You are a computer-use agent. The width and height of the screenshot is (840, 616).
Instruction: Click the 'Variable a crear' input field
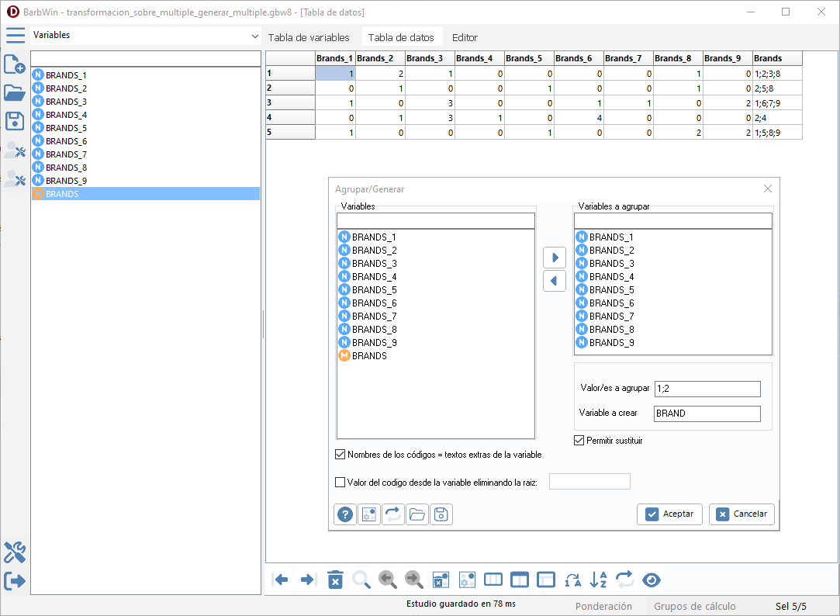pos(707,414)
